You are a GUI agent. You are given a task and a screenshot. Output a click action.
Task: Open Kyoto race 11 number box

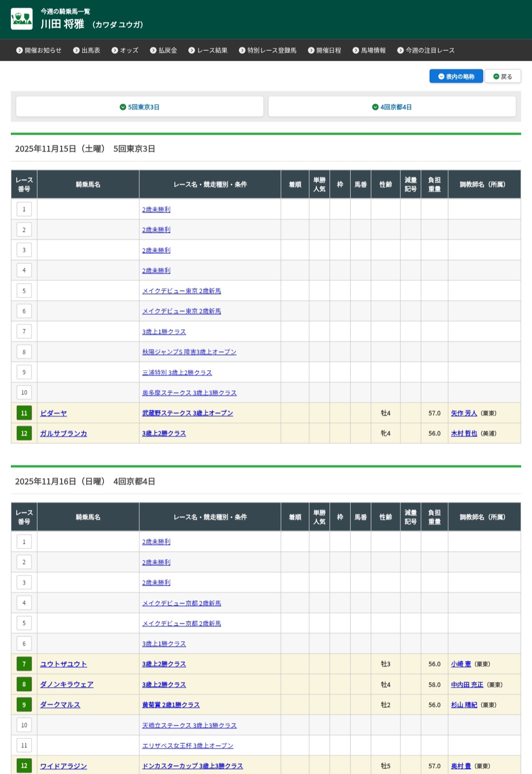coord(24,745)
